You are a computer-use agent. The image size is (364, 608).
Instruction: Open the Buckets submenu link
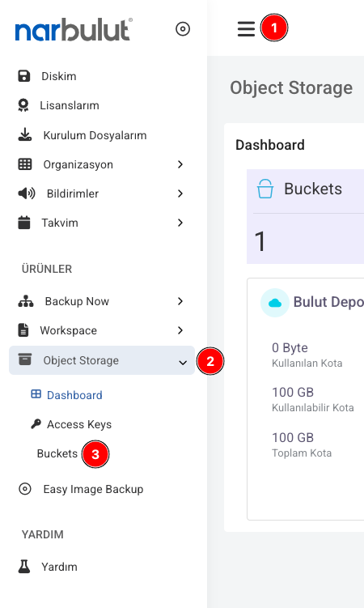coord(57,453)
